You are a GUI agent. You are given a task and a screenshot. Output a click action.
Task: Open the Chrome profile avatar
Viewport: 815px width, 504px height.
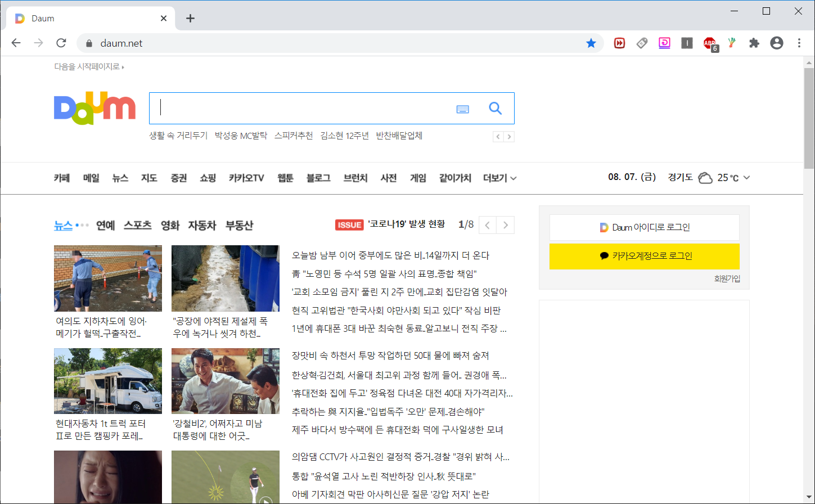click(777, 43)
